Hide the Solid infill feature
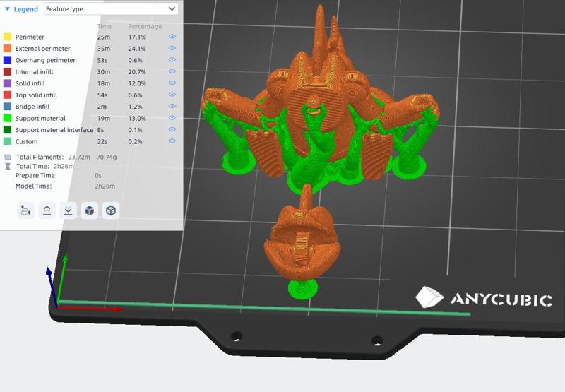 (x=172, y=83)
